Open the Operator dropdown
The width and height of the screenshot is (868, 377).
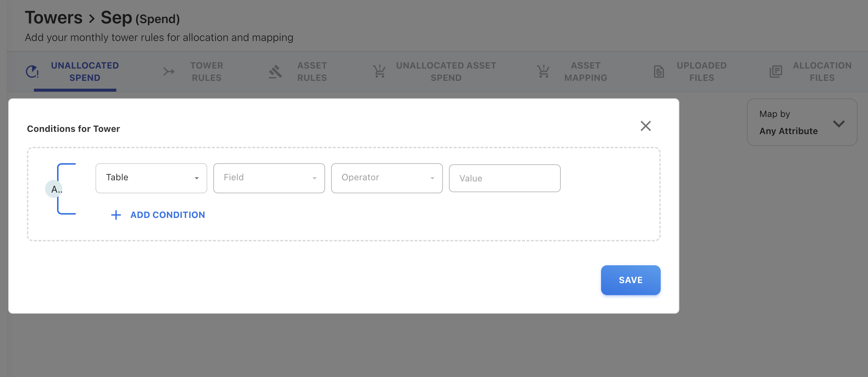[387, 178]
